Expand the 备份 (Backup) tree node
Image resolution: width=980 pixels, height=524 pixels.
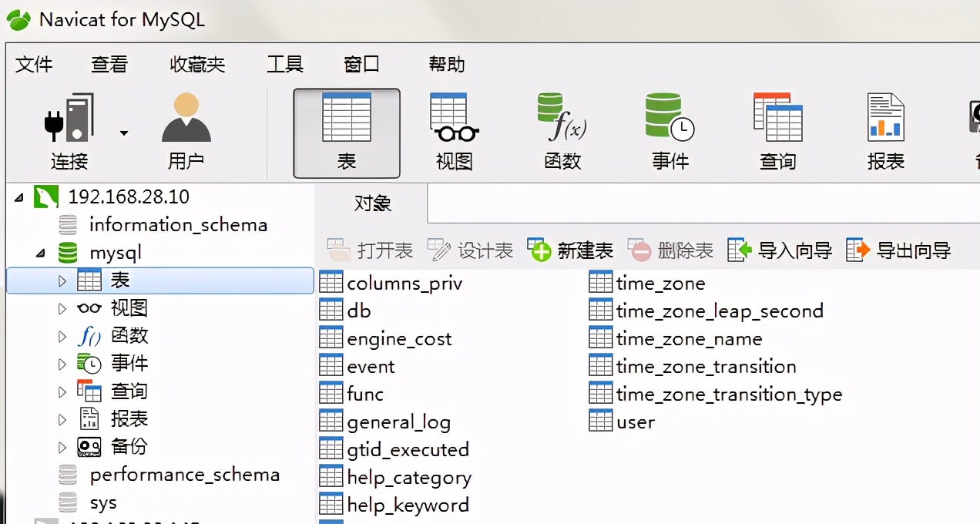click(62, 448)
